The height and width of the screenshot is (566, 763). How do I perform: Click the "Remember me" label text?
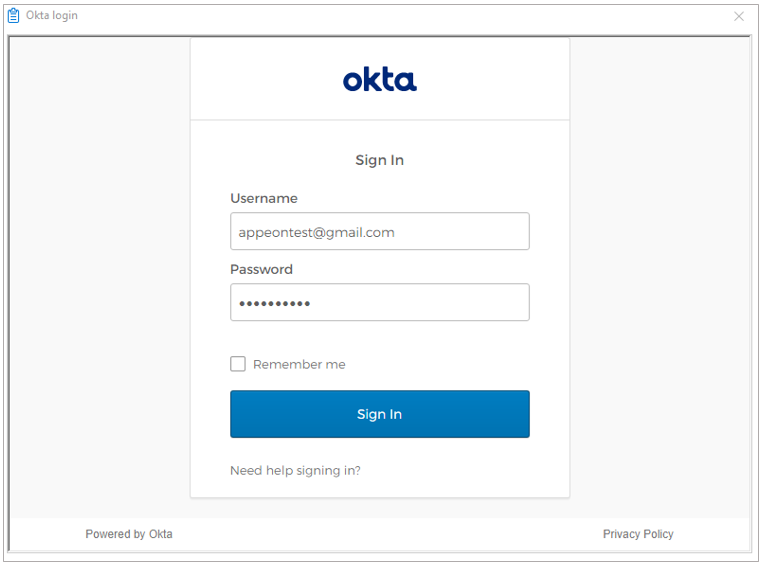(x=299, y=365)
